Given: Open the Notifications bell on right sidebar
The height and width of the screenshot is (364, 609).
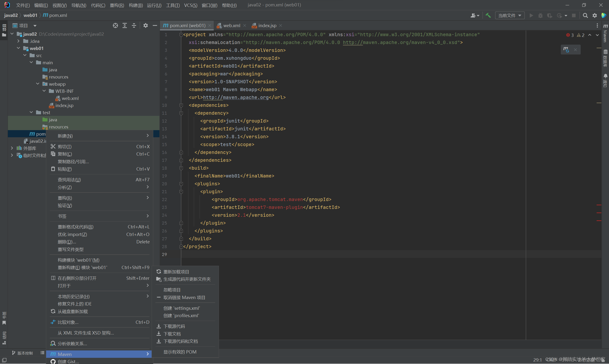Looking at the screenshot, I should (606, 80).
